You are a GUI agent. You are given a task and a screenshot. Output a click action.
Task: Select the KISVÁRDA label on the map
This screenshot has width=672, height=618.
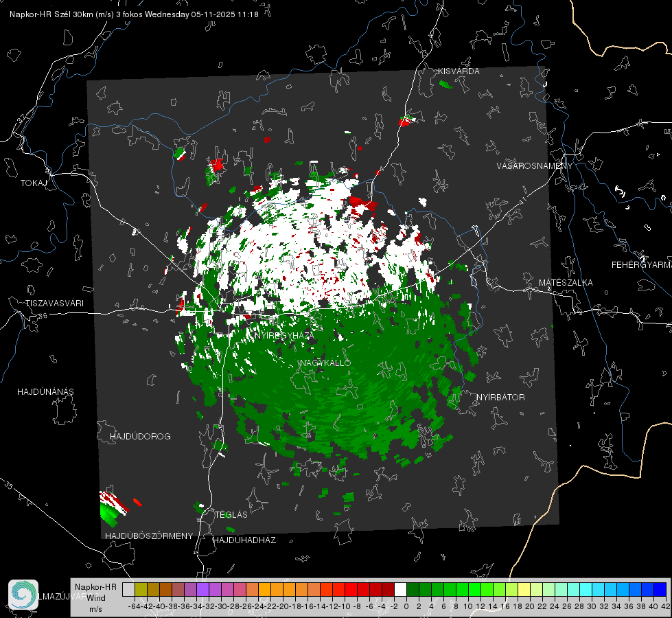pyautogui.click(x=459, y=71)
